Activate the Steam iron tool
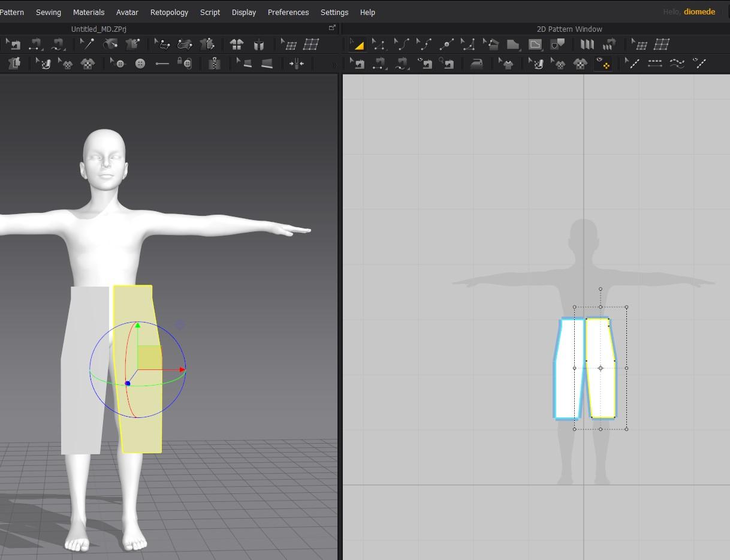 (476, 64)
